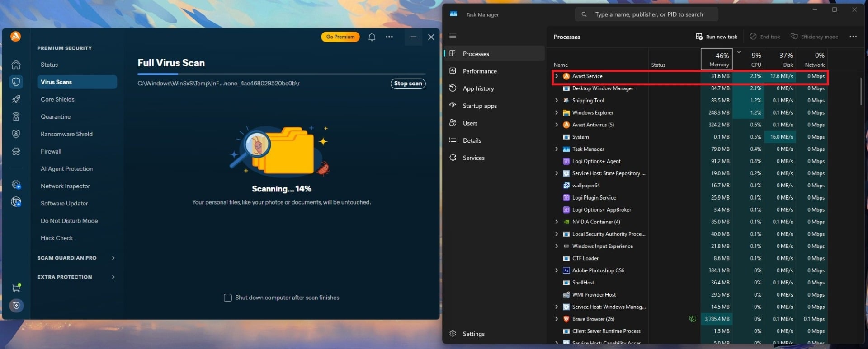The height and width of the screenshot is (349, 868).
Task: Expand the Snipping Tool process group
Action: point(557,101)
